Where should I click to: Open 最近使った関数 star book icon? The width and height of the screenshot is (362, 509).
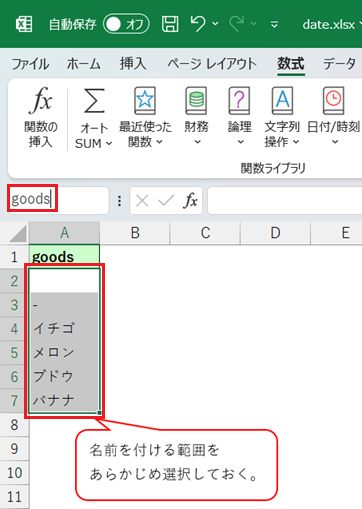tap(145, 100)
